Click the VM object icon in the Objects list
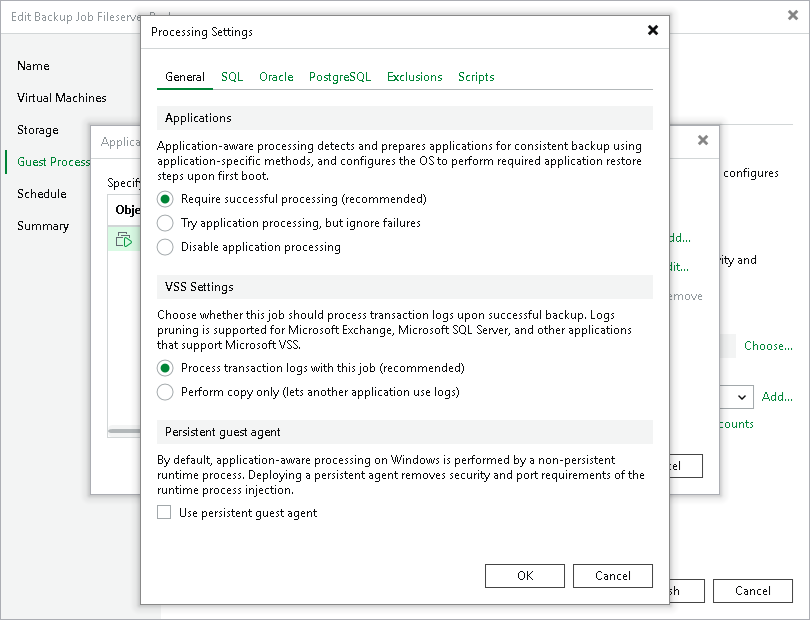Image resolution: width=810 pixels, height=620 pixels. pos(125,237)
